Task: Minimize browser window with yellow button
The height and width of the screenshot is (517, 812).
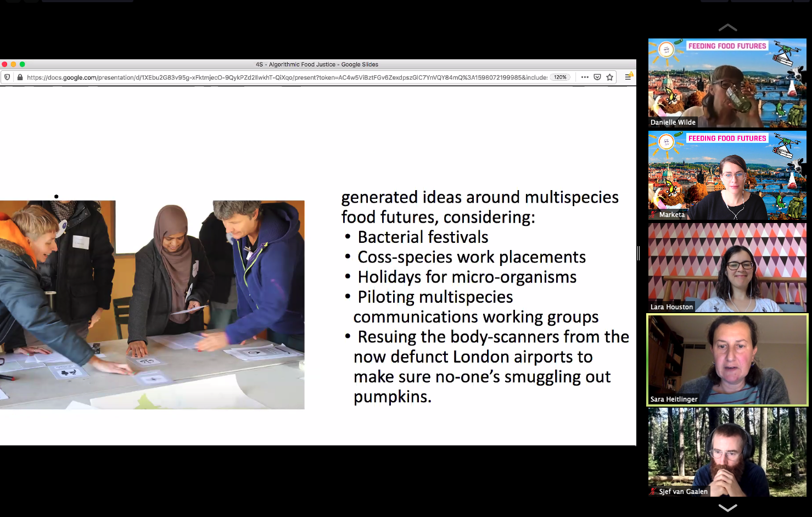Action: tap(13, 64)
